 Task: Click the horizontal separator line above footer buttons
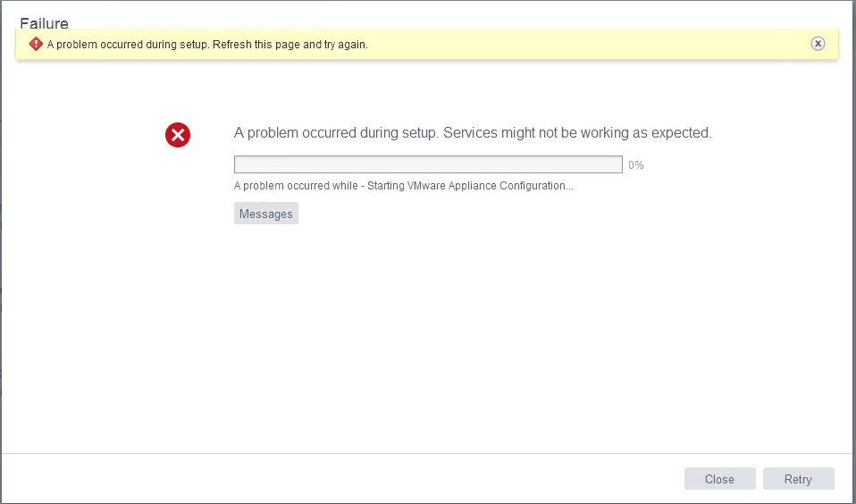[429, 453]
